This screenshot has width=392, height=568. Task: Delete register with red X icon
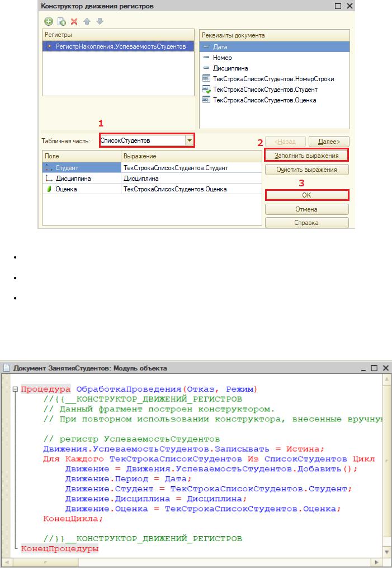point(74,21)
